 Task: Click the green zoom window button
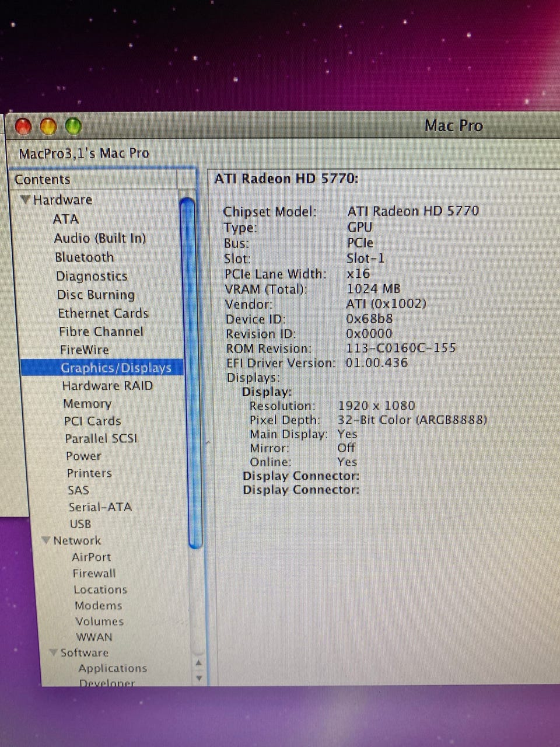coord(73,125)
